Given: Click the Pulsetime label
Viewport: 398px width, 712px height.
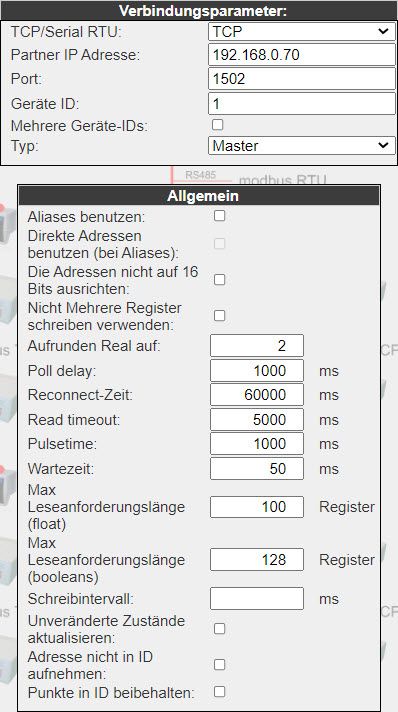Looking at the screenshot, I should [62, 444].
